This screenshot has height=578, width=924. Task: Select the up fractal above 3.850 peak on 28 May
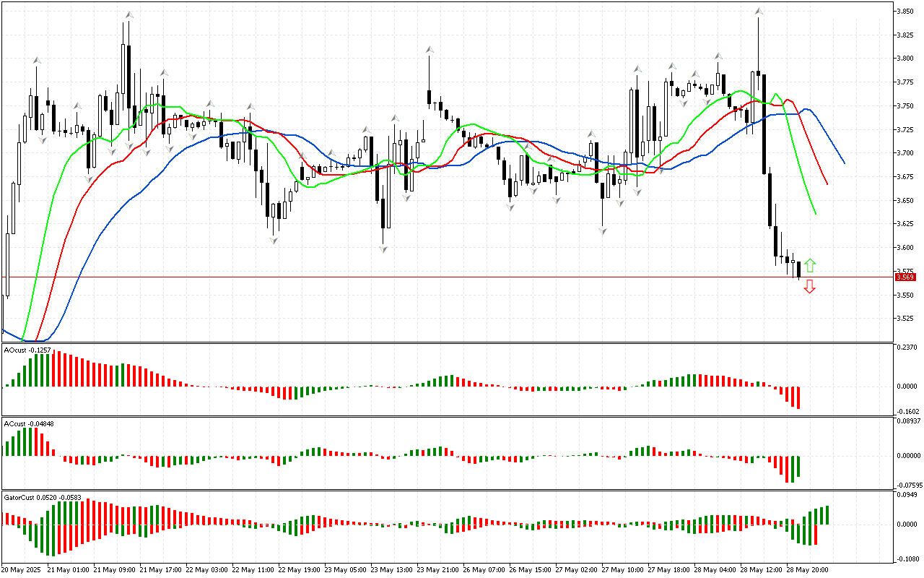(759, 12)
